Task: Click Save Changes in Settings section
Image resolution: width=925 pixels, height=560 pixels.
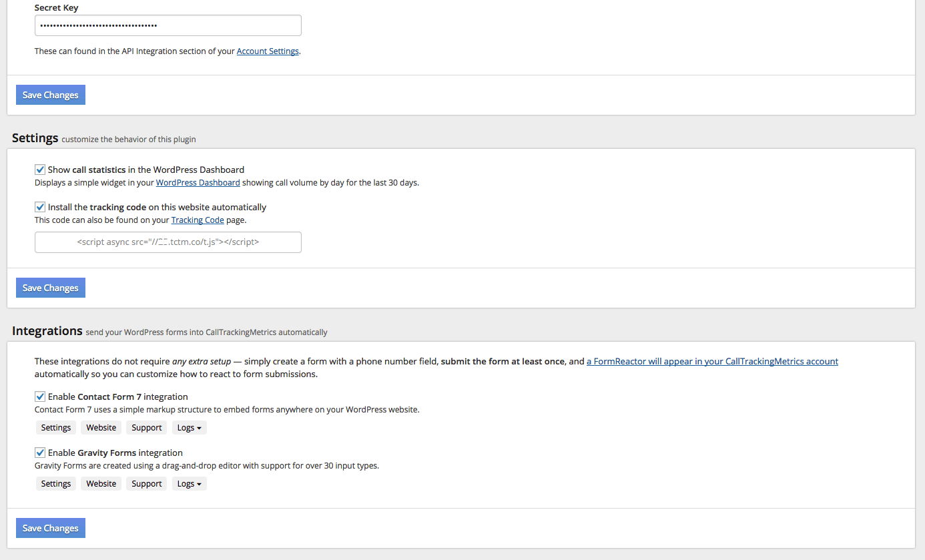Action: click(x=51, y=288)
